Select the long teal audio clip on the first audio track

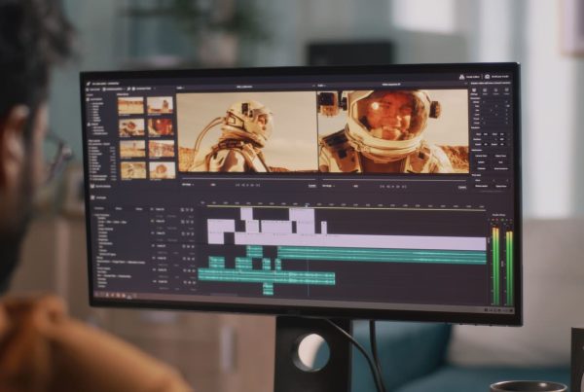(x=382, y=256)
